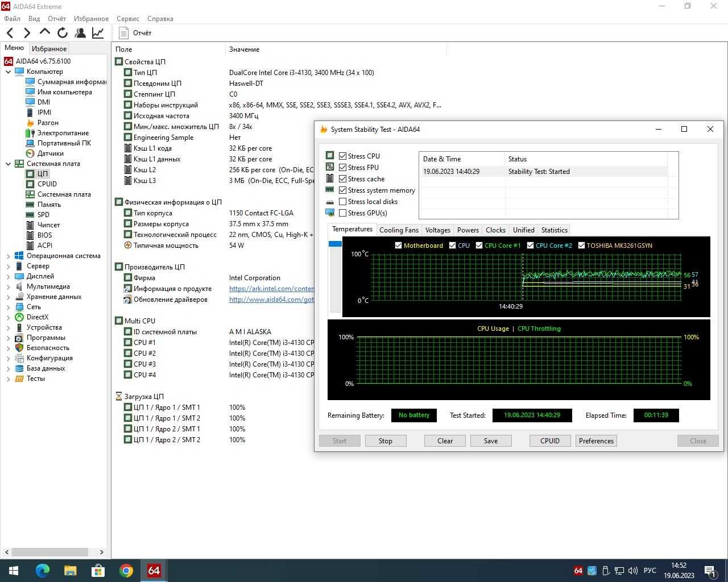
Task: Expand the DirectX tree node
Action: (x=8, y=317)
